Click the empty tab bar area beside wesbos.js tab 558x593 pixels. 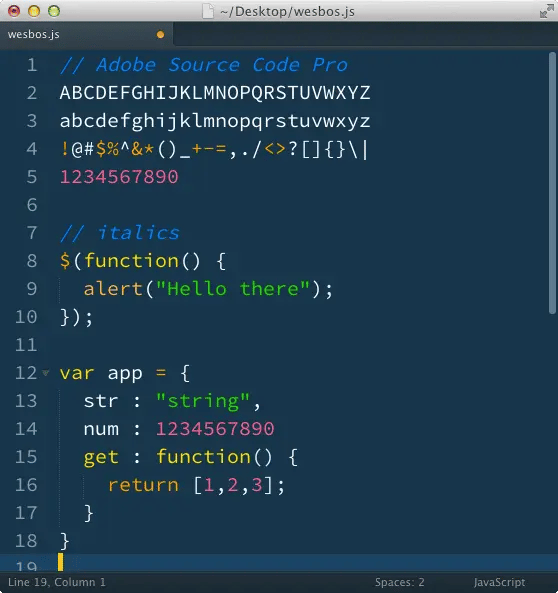coord(365,34)
